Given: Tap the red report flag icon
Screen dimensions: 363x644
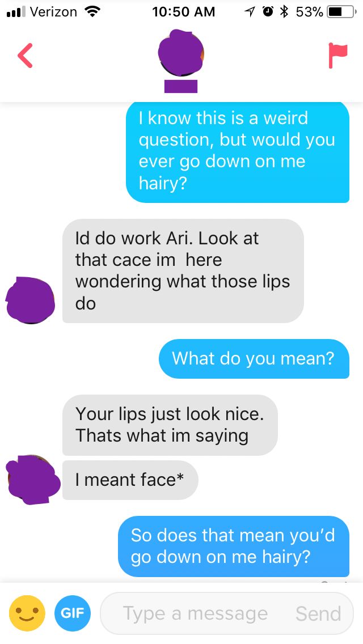Looking at the screenshot, I should (x=338, y=55).
